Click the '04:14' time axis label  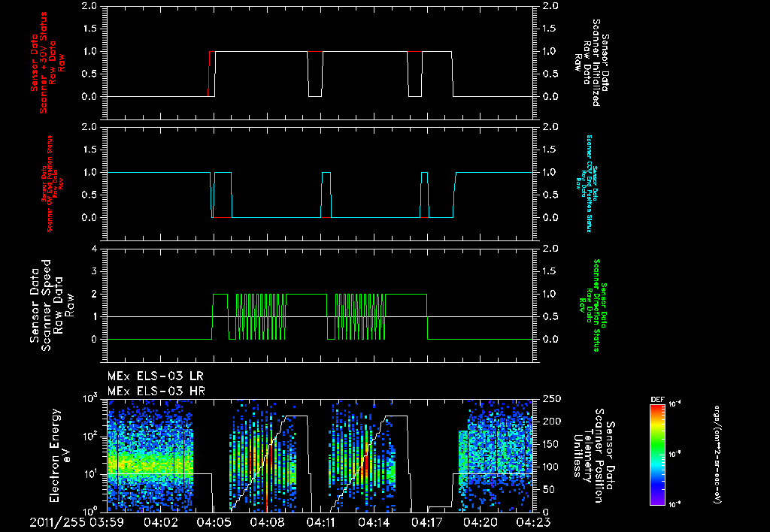(x=374, y=522)
